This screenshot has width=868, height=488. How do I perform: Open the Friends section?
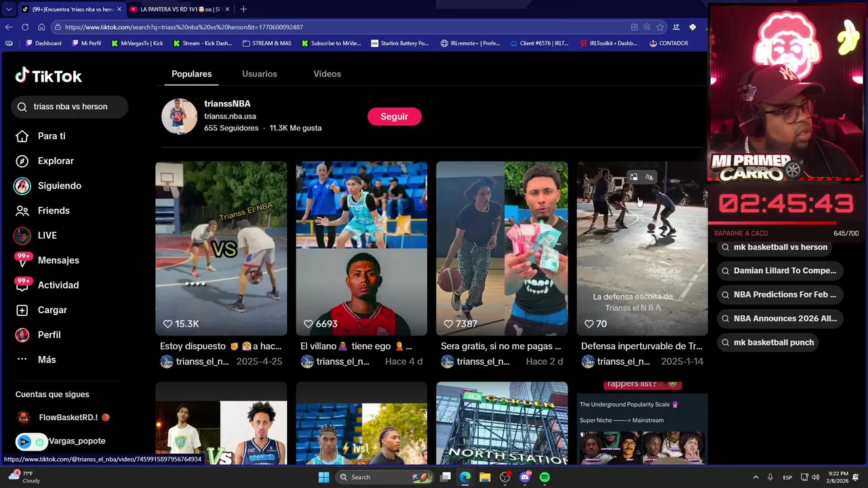[x=42, y=211]
